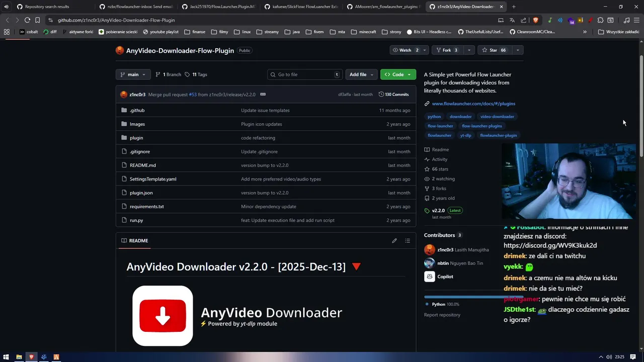Viewport: 644px width, 362px height.
Task: Expand the Watch options dropdown arrow
Action: (425, 50)
